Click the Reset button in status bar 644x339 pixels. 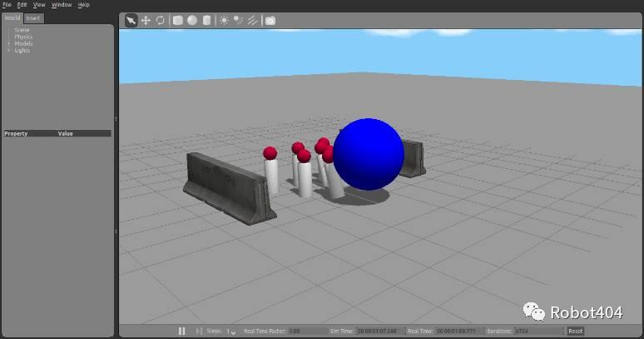tap(576, 331)
